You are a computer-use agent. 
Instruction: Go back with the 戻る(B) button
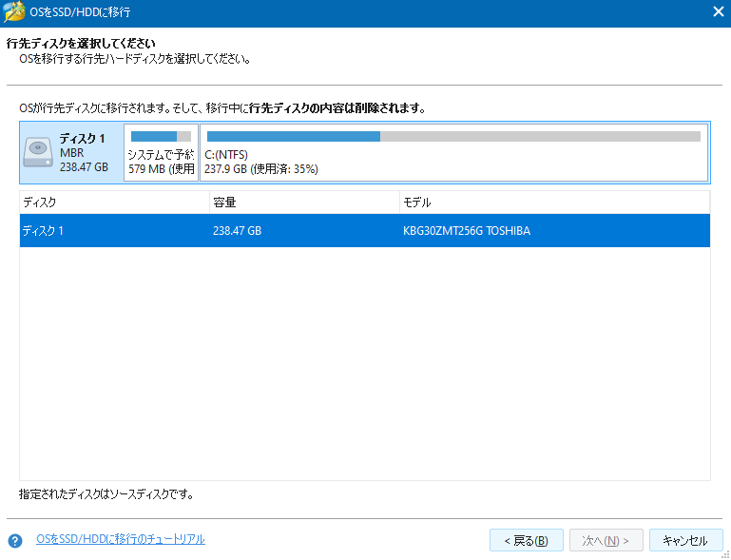pos(527,540)
